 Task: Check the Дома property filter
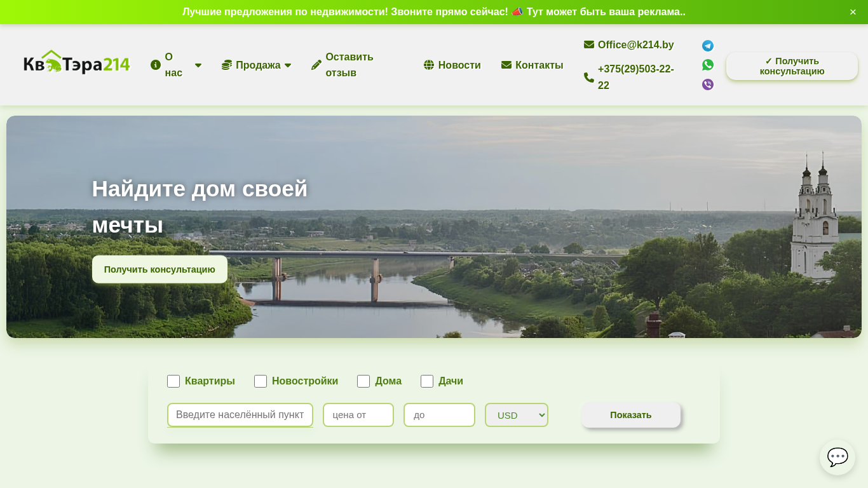tap(363, 381)
